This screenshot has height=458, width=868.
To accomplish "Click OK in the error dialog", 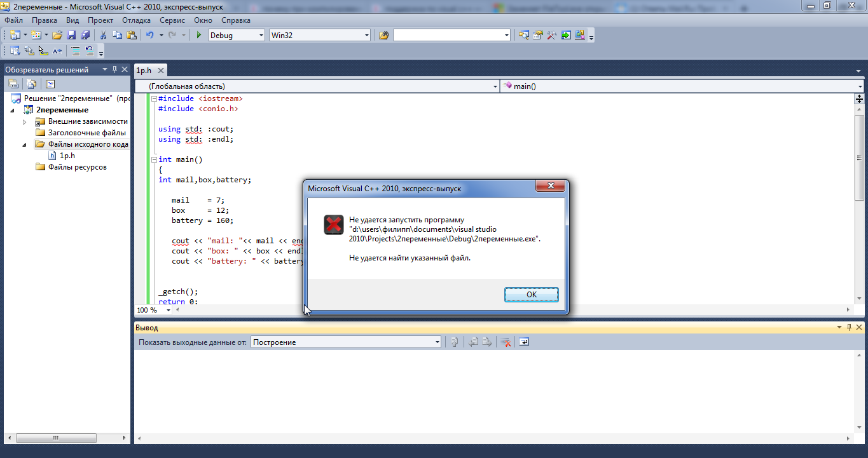I will [x=532, y=295].
